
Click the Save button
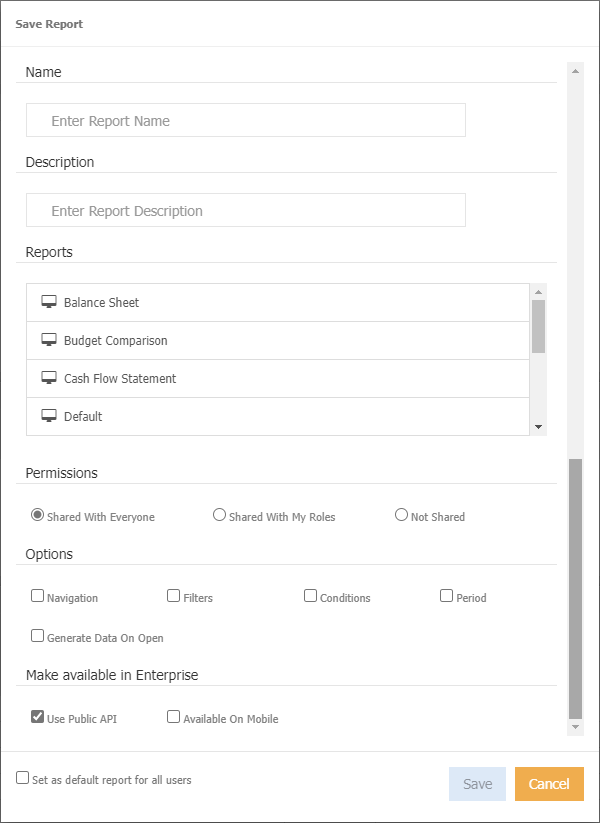[477, 784]
